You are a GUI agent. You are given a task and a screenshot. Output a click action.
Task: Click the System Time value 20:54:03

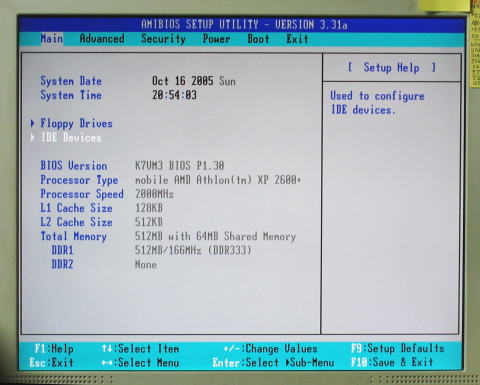174,95
